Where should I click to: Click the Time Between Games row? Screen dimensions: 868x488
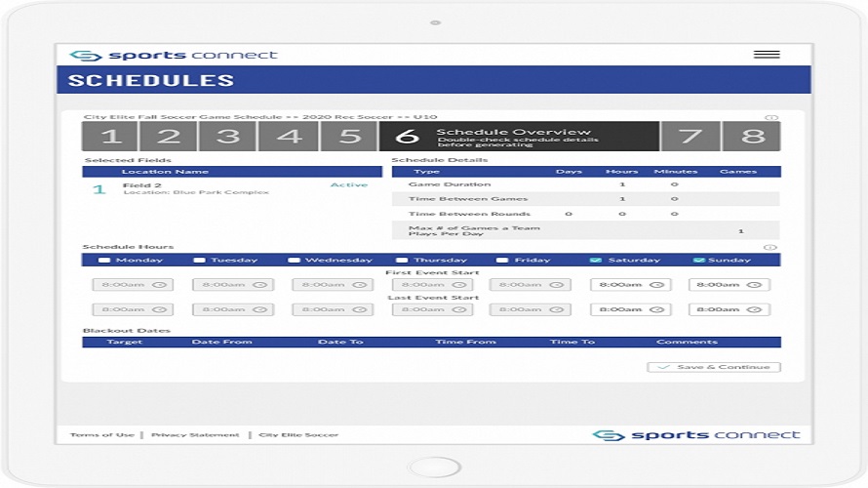[x=586, y=199]
